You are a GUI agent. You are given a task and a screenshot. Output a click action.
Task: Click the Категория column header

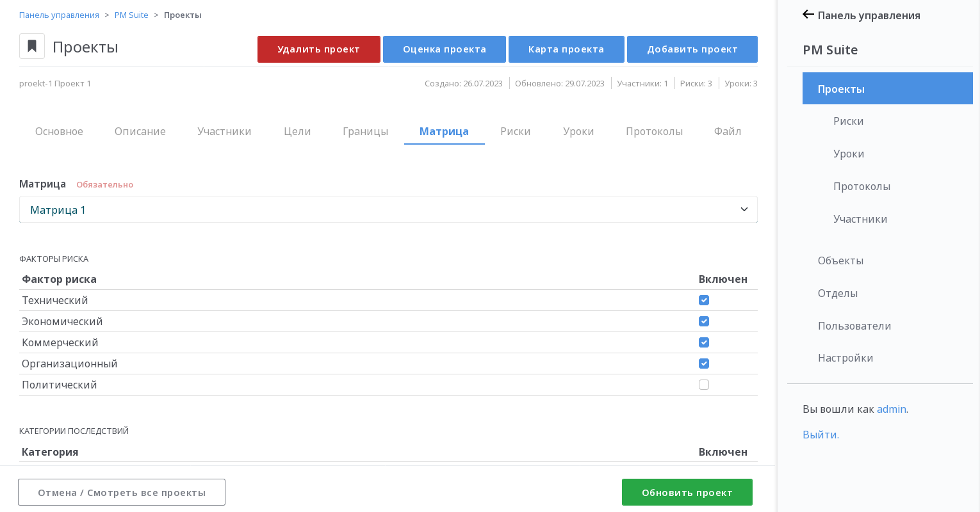coord(50,452)
